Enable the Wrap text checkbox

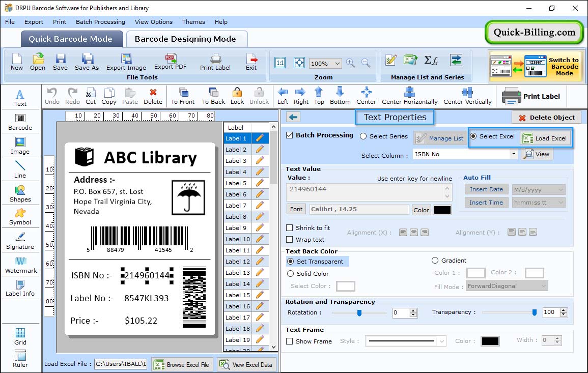click(290, 240)
